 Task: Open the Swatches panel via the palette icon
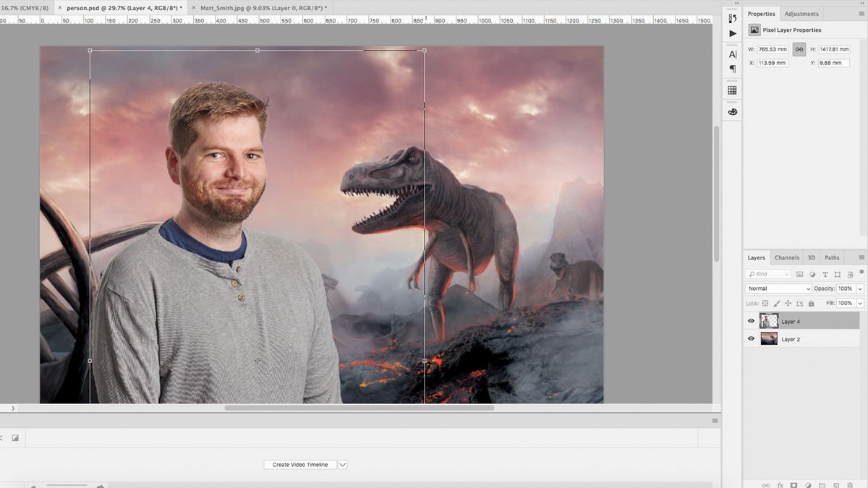[732, 111]
